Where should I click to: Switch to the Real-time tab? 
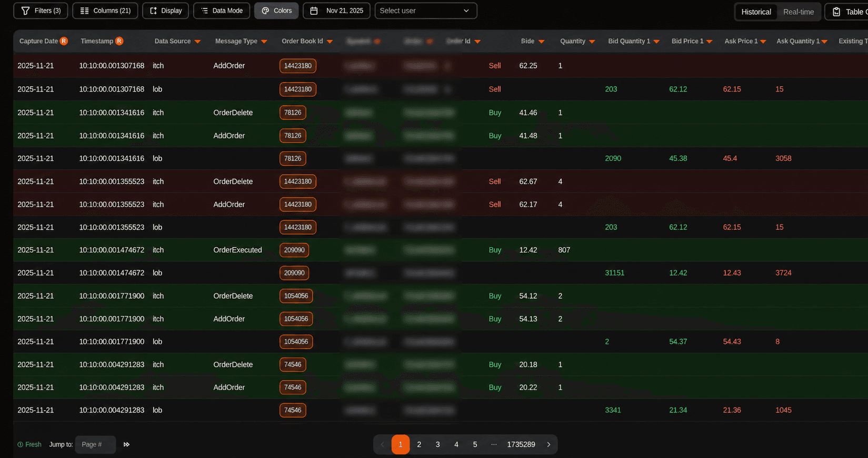pyautogui.click(x=798, y=12)
